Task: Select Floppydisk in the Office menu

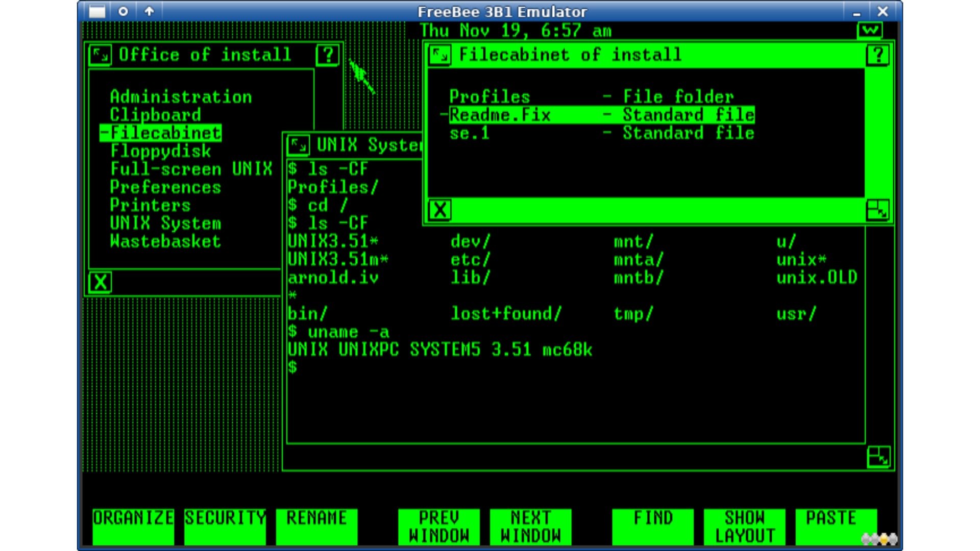Action: pos(161,151)
